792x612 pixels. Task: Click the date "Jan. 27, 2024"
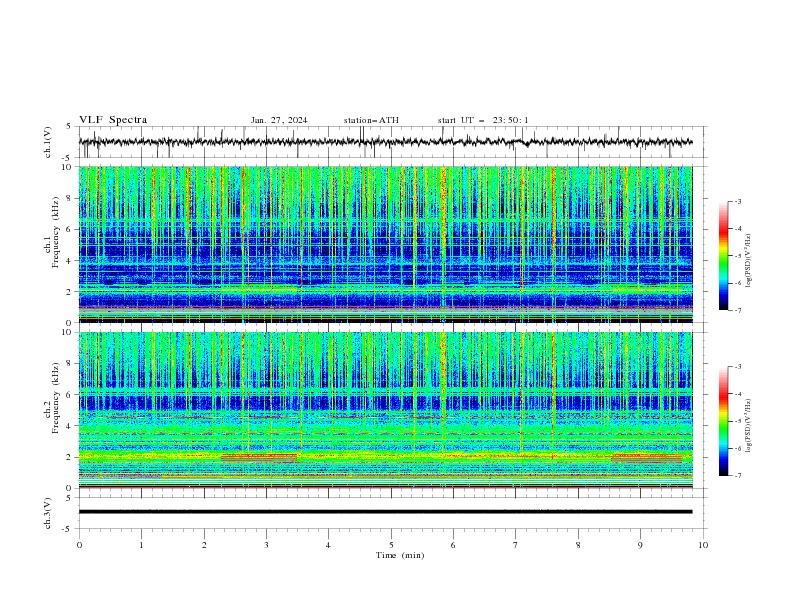pos(279,120)
